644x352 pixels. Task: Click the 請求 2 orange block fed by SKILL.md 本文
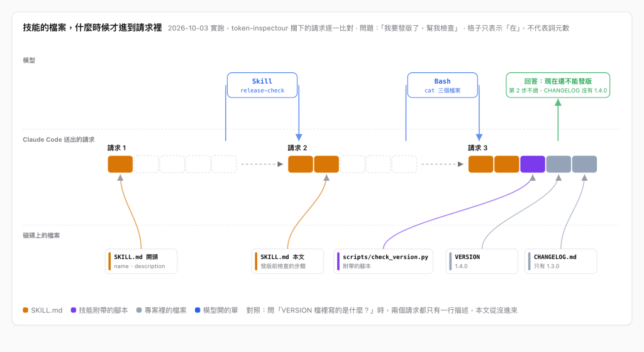pyautogui.click(x=326, y=164)
